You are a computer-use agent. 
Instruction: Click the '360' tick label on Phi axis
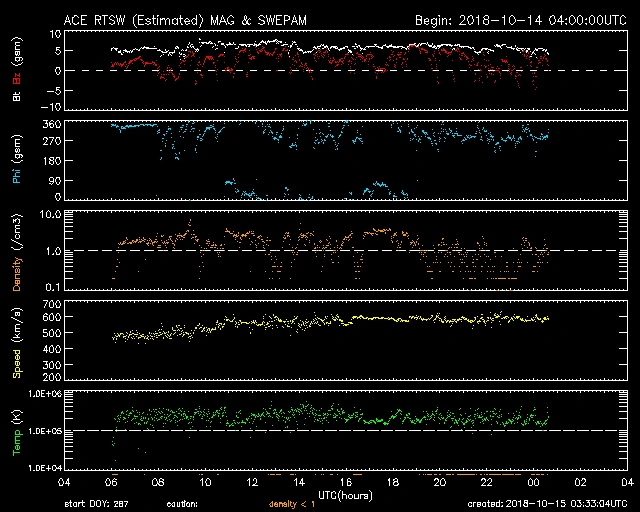point(52,125)
